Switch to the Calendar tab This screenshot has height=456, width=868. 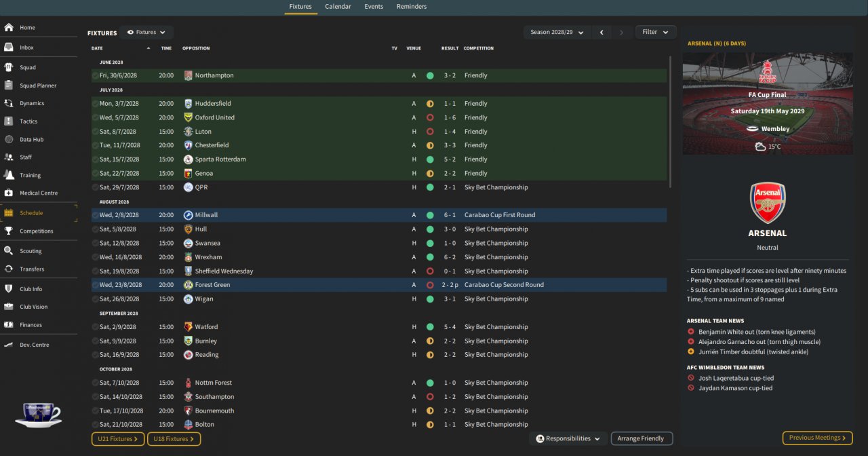(338, 7)
